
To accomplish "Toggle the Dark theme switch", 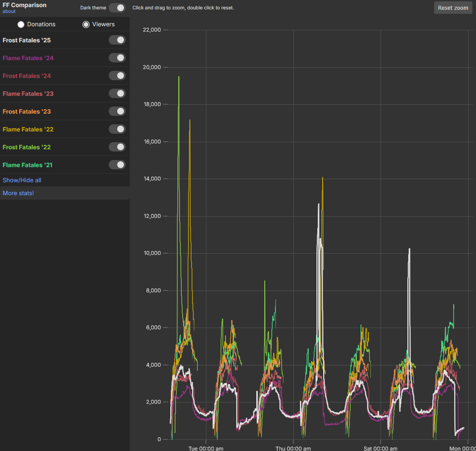I will click(x=117, y=8).
